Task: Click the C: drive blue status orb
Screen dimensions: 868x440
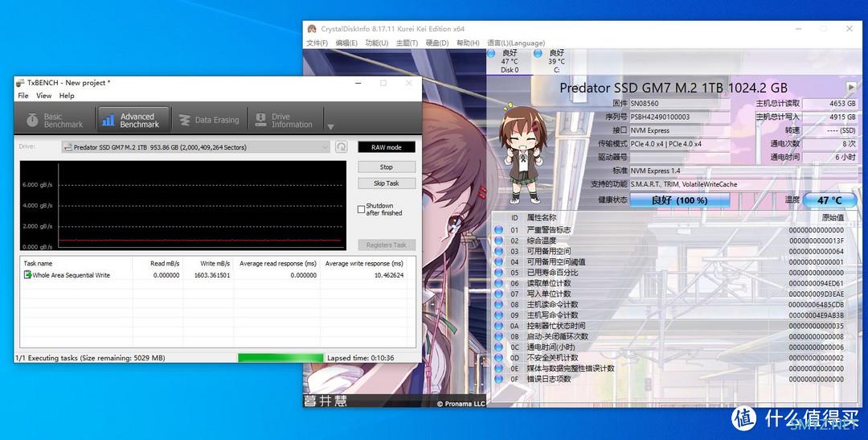Action: 538,54
